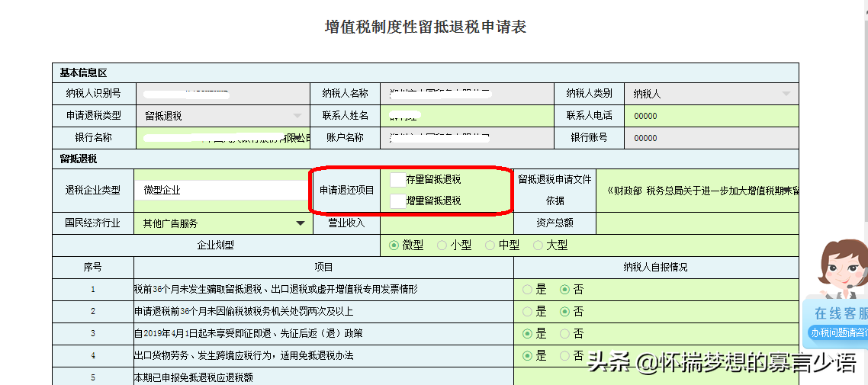868x385 pixels.
Task: Select 是 for row 2 tax penalty item
Action: click(528, 312)
